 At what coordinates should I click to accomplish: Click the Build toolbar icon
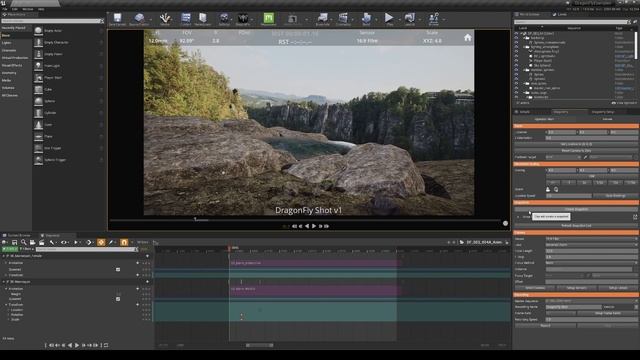[x=366, y=18]
